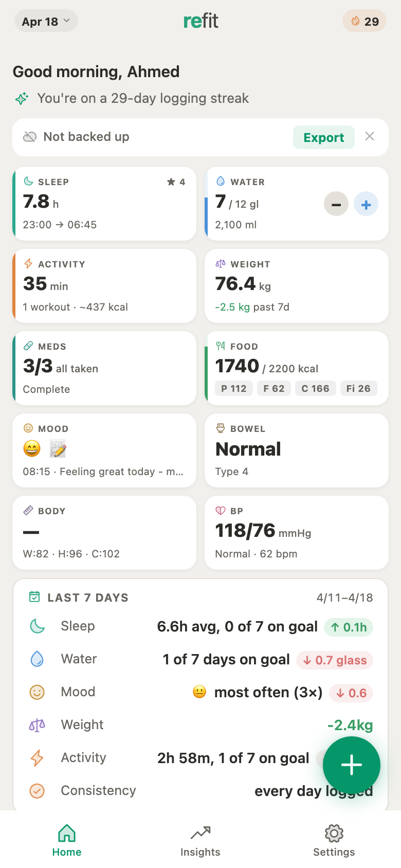Tap the BP heart icon

click(221, 511)
